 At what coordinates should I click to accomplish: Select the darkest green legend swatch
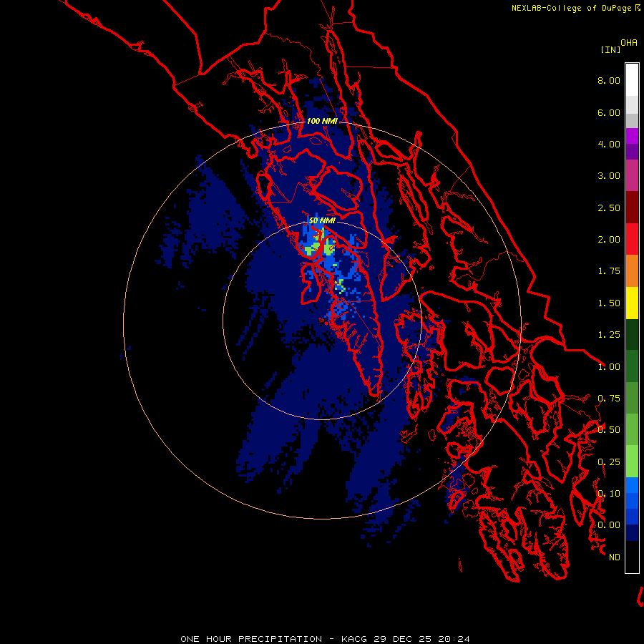(632, 334)
